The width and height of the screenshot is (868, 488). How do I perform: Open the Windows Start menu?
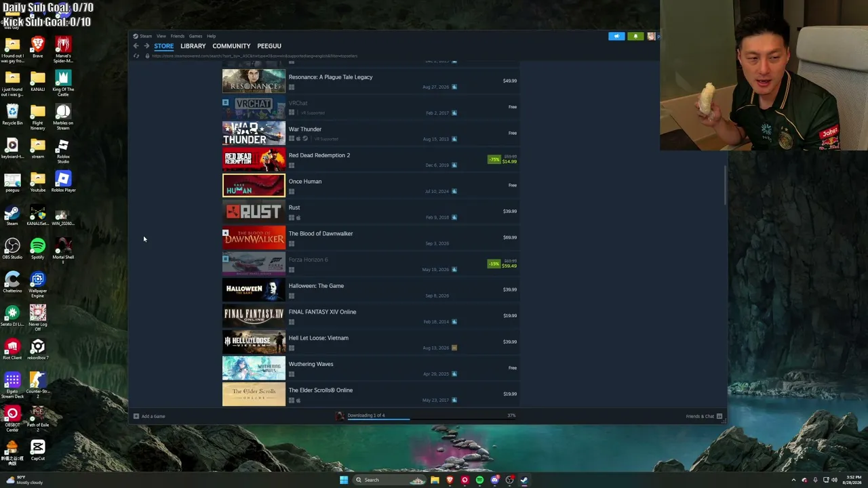(344, 480)
